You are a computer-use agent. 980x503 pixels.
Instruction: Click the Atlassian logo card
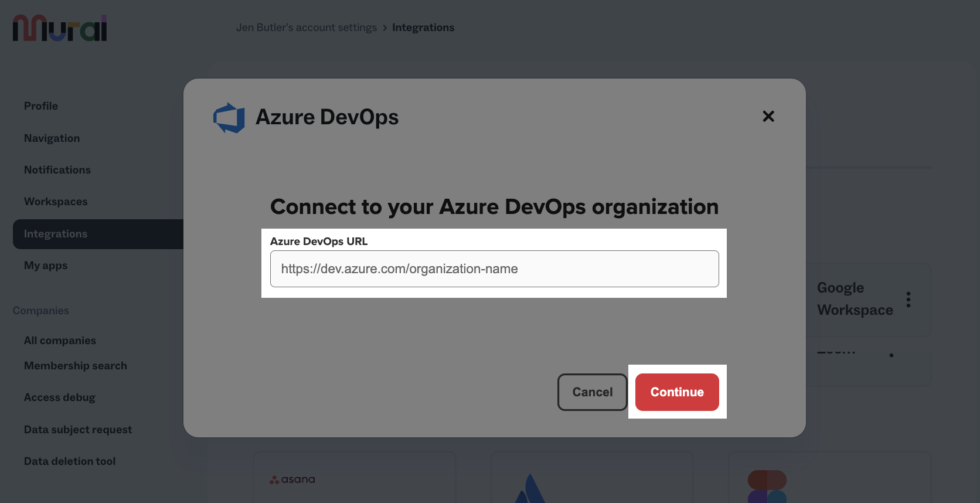point(592,478)
